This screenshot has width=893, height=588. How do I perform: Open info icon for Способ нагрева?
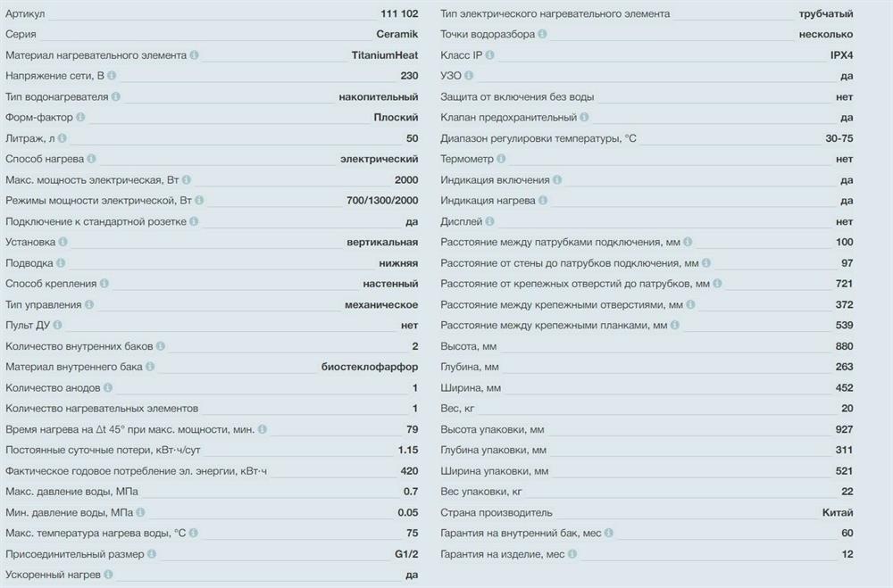[92, 159]
